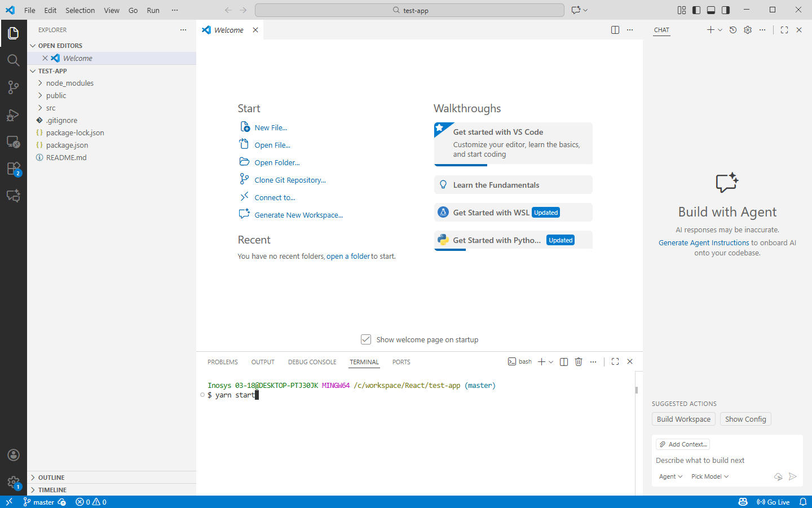The image size is (812, 508).
Task: Click the test-app command center search box
Action: [x=409, y=10]
